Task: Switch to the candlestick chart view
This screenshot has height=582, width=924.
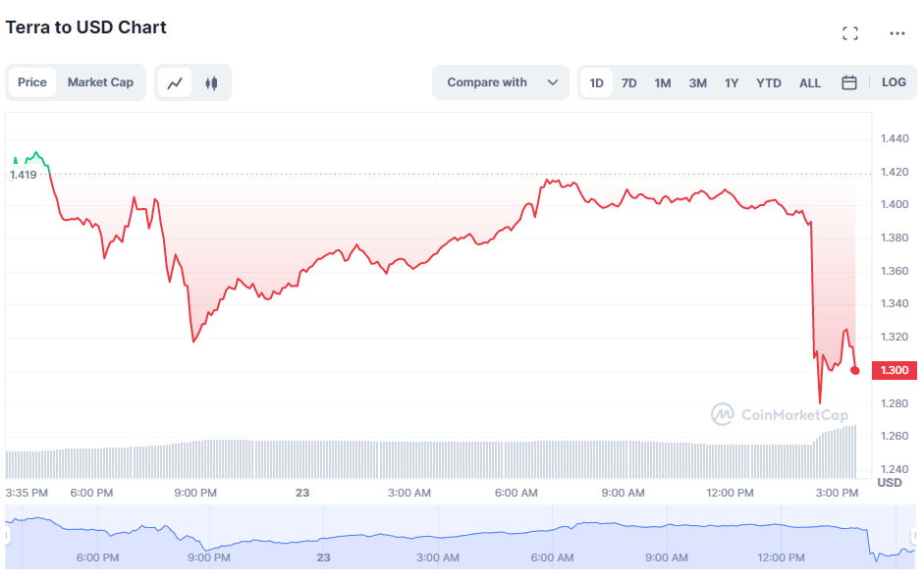Action: (211, 82)
